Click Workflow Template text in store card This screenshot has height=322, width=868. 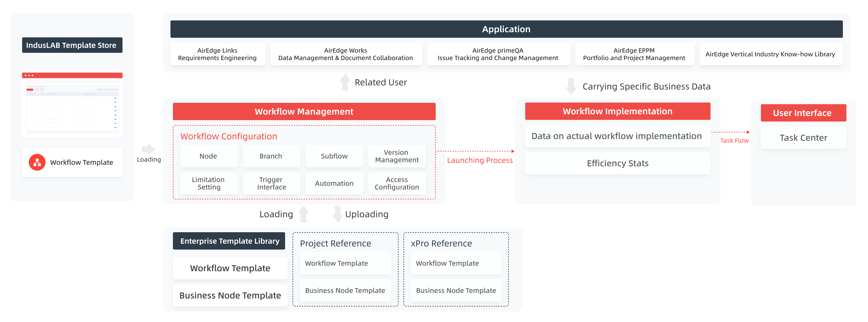(82, 162)
